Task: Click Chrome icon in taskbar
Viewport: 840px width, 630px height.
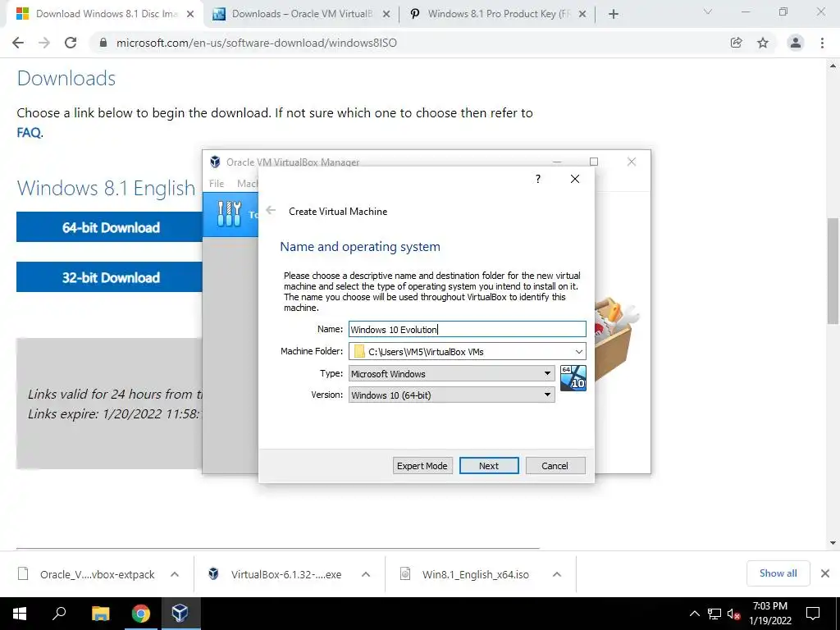Action: click(140, 614)
